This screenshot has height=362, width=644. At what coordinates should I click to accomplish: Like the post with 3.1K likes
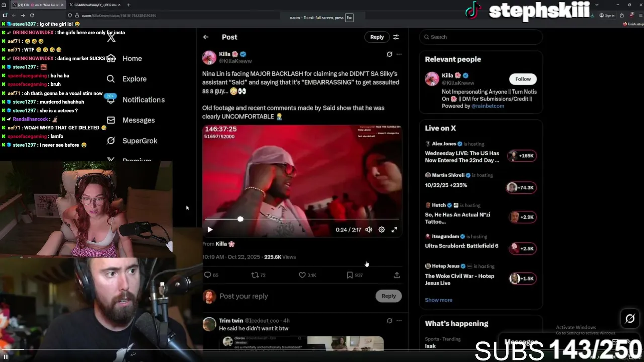[x=302, y=275]
